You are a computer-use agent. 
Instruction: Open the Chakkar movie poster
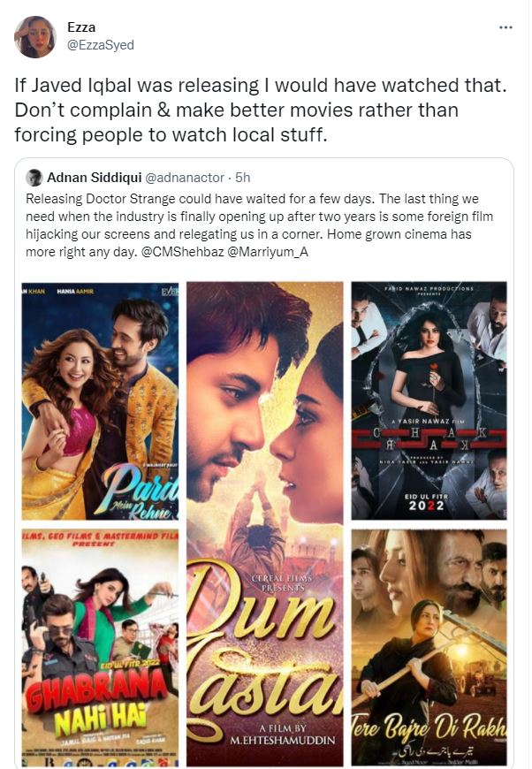[429, 400]
